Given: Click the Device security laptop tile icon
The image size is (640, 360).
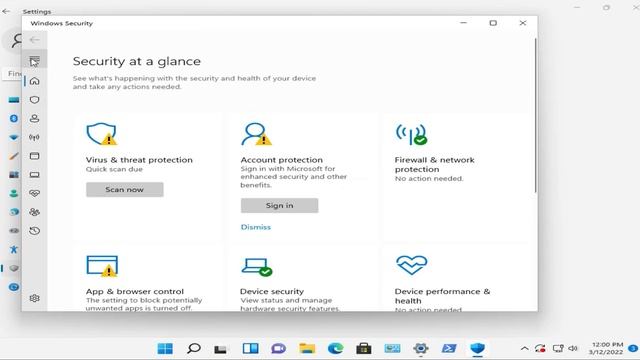Looking at the screenshot, I should [x=257, y=267].
